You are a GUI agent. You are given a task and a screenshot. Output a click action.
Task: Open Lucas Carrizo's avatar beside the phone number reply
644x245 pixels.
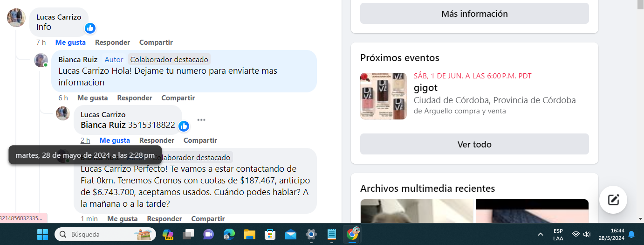pyautogui.click(x=63, y=113)
